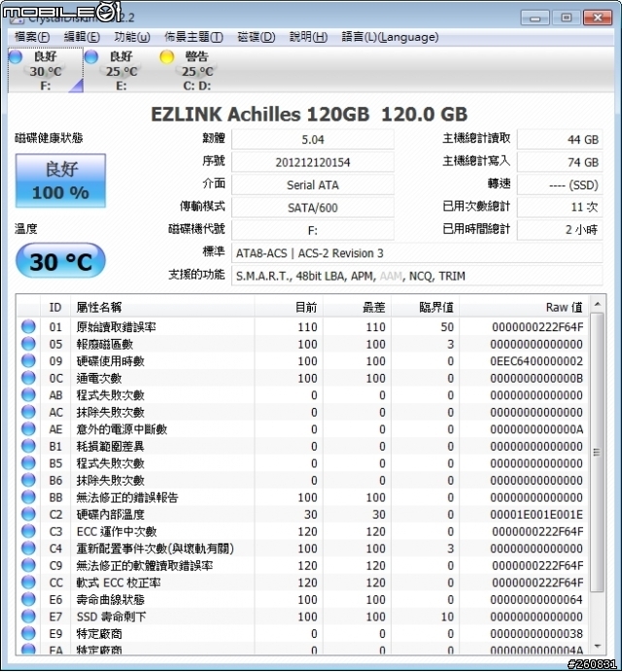Viewport: 622px width, 672px height.
Task: Click the status orb of attribute B1
Action: [28, 446]
